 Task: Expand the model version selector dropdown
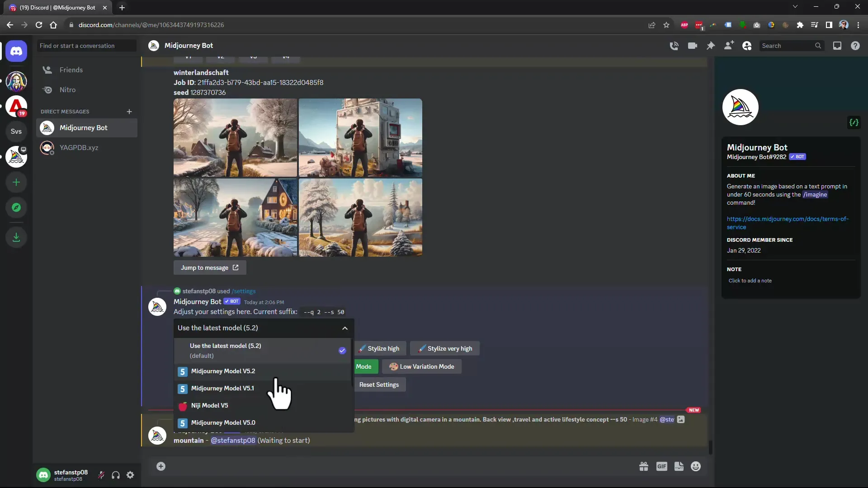click(262, 328)
